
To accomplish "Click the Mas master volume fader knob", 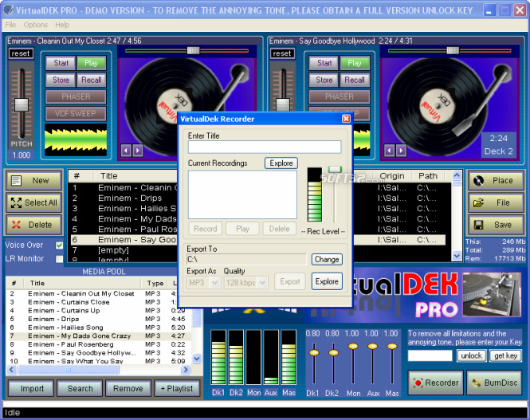I will click(392, 346).
